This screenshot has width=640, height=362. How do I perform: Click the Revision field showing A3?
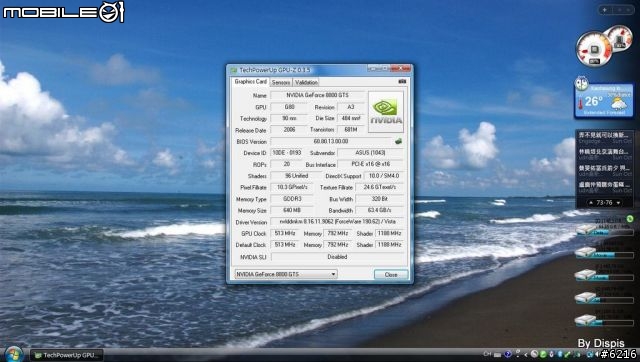click(x=351, y=107)
